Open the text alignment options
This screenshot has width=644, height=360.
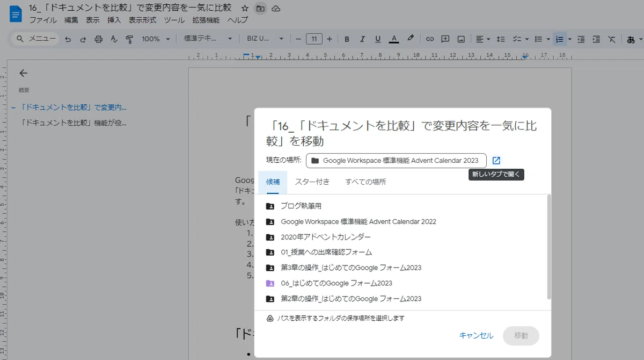pos(484,39)
